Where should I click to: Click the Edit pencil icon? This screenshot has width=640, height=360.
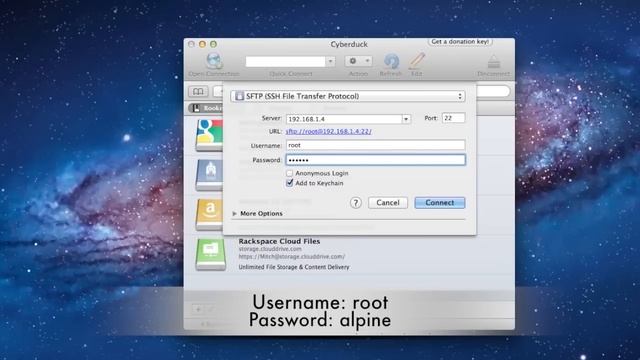[x=417, y=60]
